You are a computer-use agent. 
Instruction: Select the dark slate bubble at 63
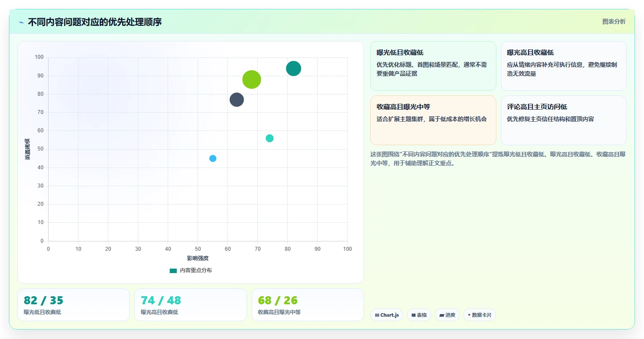[237, 100]
